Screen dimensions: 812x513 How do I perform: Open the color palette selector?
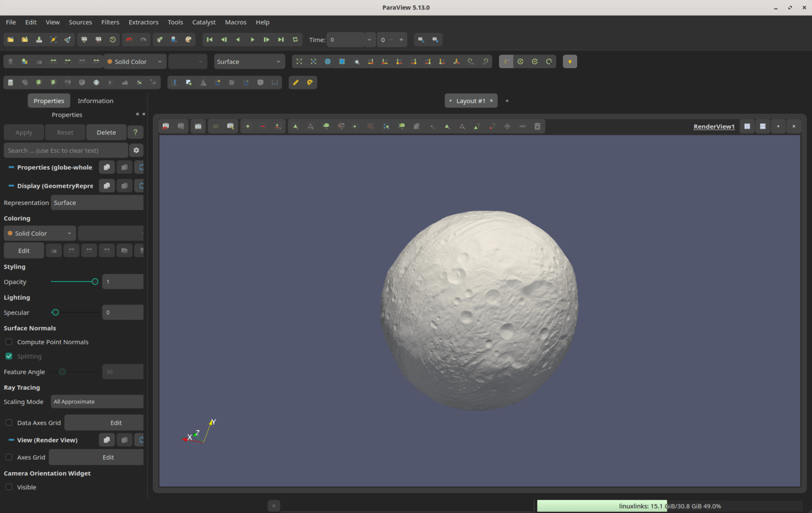click(x=188, y=39)
